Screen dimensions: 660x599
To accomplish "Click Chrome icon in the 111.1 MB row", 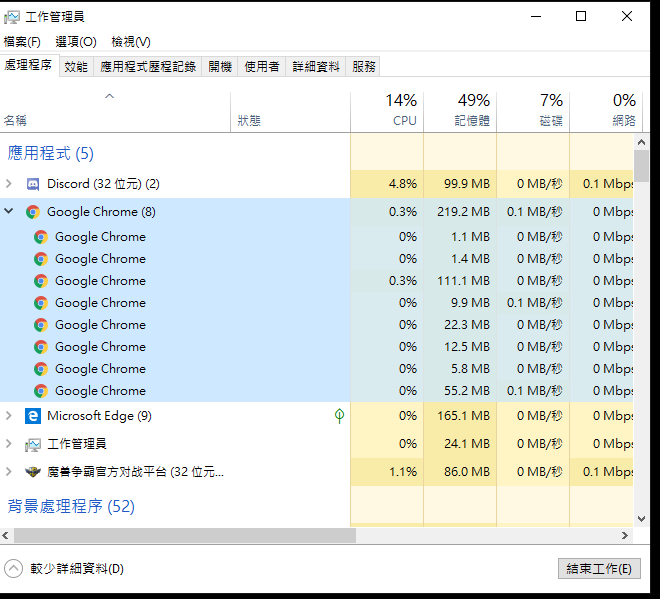I will coord(41,281).
